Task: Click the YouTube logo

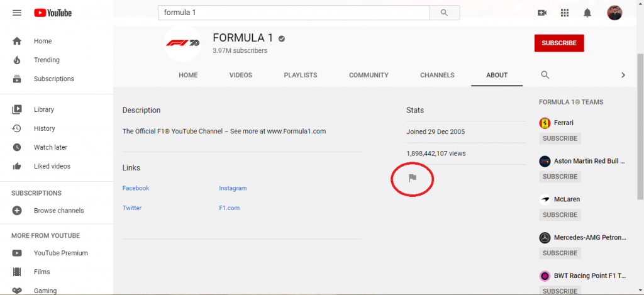Action: tap(53, 13)
